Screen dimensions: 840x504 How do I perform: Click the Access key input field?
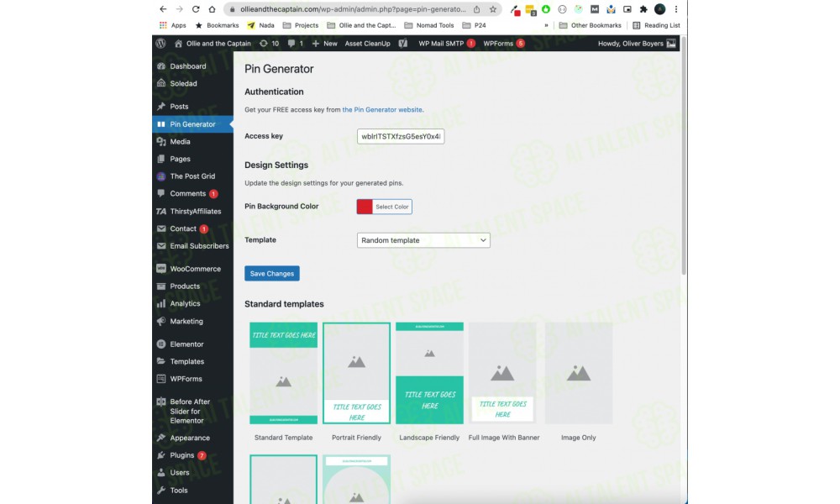click(401, 137)
